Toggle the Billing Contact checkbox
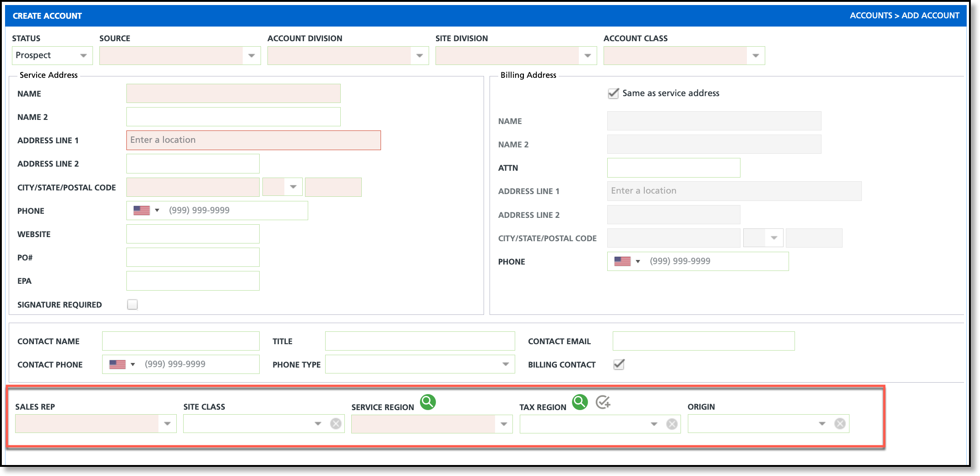980x476 pixels. tap(619, 364)
